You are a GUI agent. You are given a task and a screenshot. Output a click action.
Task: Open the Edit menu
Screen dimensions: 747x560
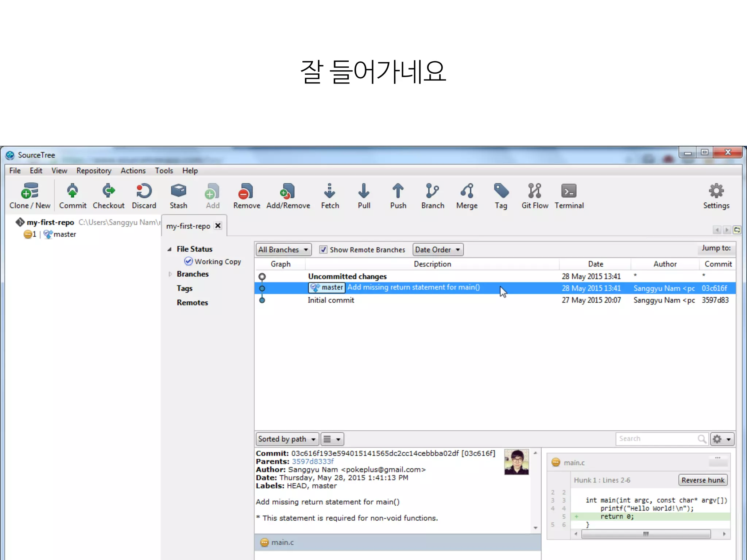pyautogui.click(x=36, y=171)
